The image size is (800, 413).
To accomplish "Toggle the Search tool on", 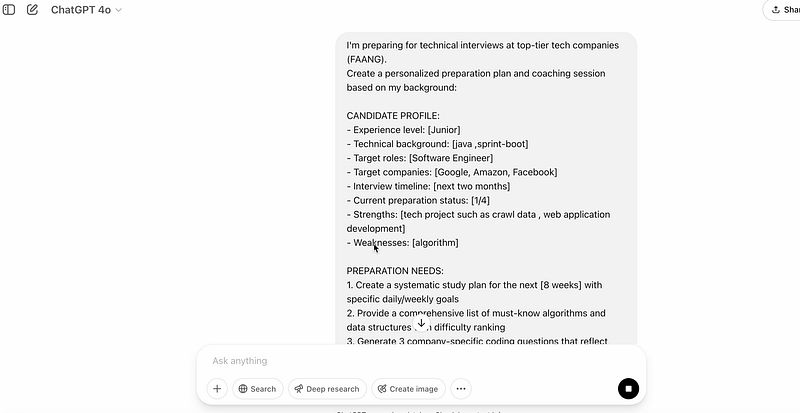I will pos(258,389).
